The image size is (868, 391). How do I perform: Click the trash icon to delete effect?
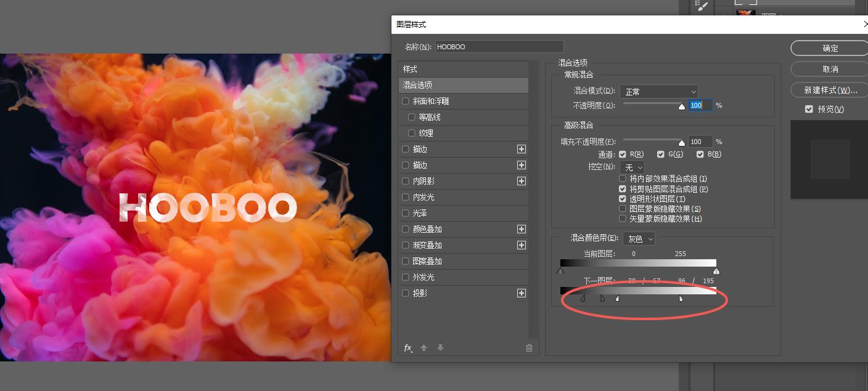click(529, 348)
